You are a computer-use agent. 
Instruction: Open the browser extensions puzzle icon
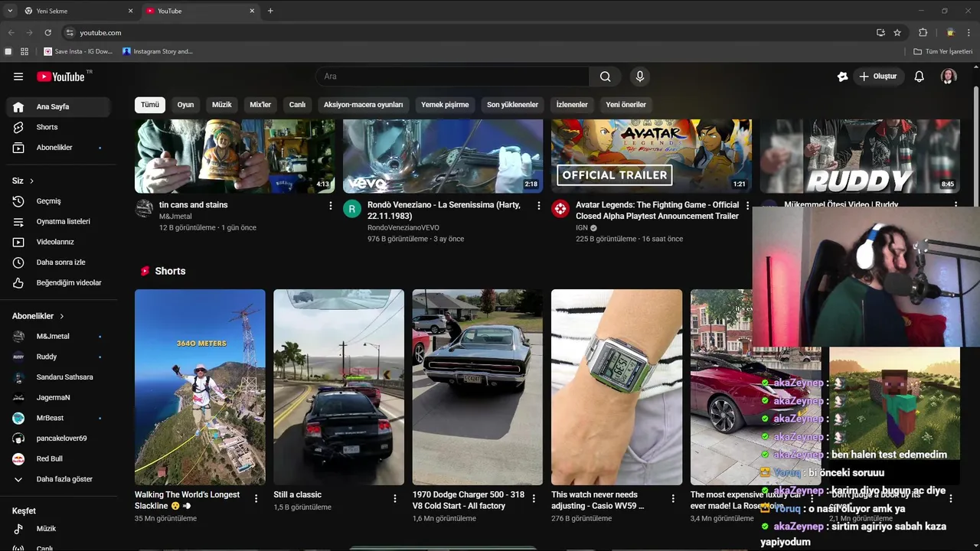pos(923,33)
